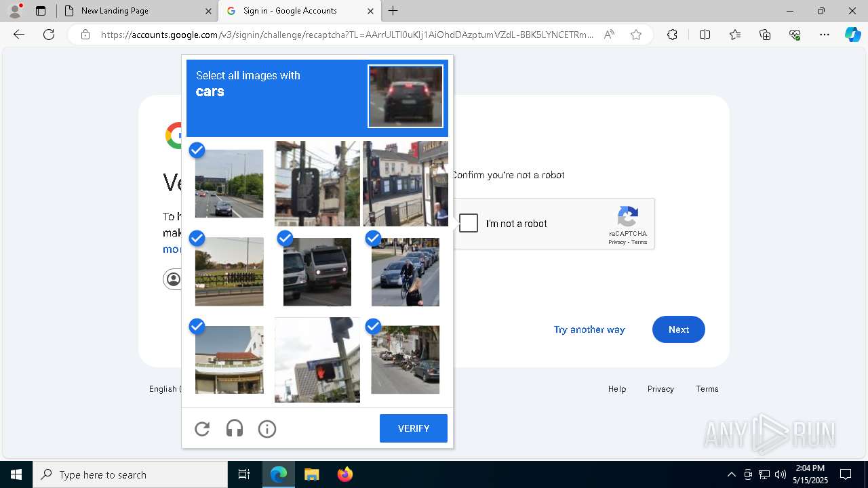Close the Google Accounts tab
The image size is (868, 488).
tap(370, 11)
